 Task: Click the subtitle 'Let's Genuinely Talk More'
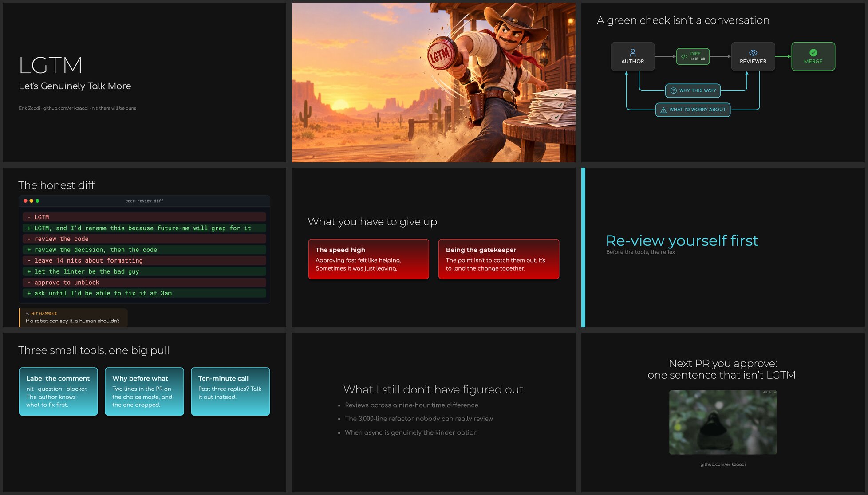click(75, 86)
